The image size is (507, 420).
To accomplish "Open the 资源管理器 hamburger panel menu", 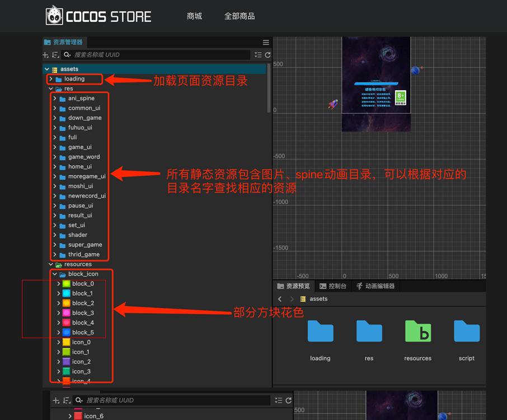I will click(265, 42).
